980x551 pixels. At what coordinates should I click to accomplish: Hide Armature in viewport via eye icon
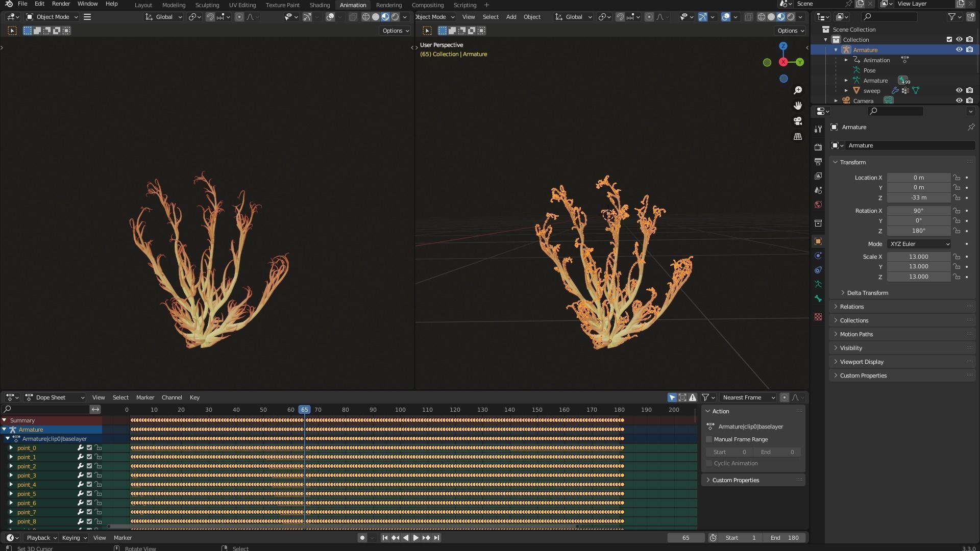[x=959, y=49]
